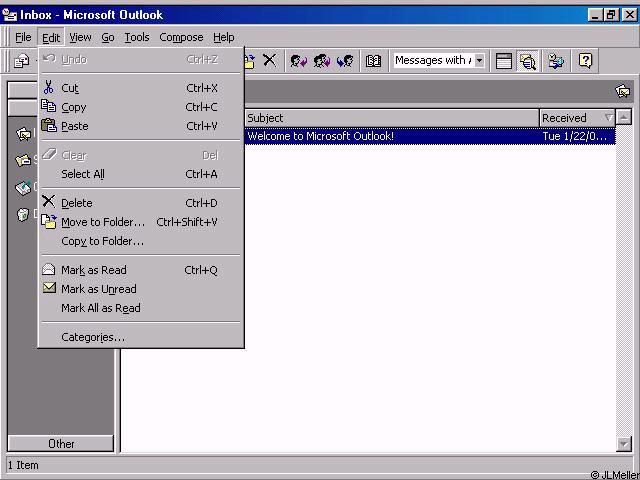Toggle the AutoPreview toolbar button
The image size is (640, 480).
pos(527,61)
